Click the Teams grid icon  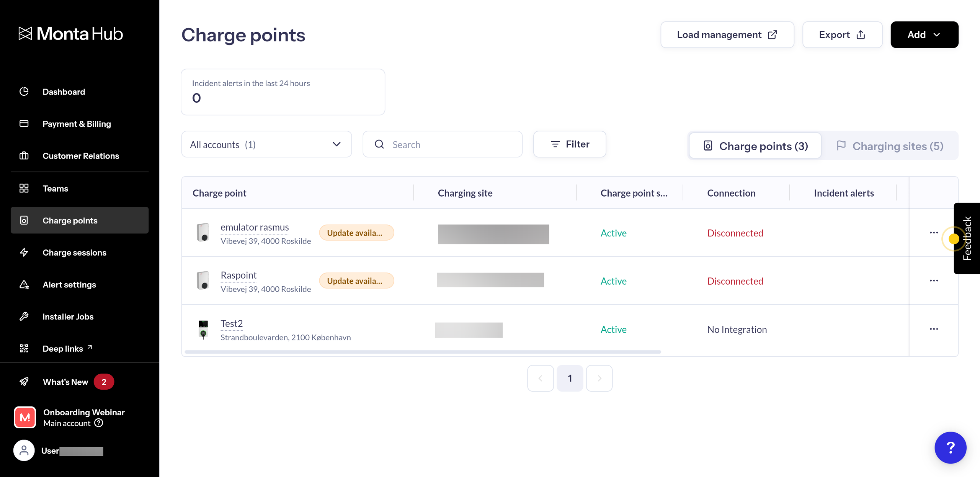[x=24, y=188]
